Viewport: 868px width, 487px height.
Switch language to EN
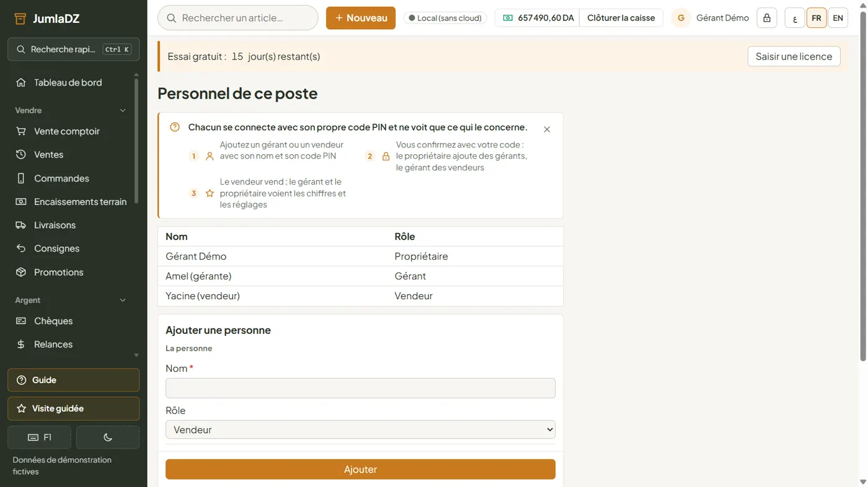coord(838,18)
